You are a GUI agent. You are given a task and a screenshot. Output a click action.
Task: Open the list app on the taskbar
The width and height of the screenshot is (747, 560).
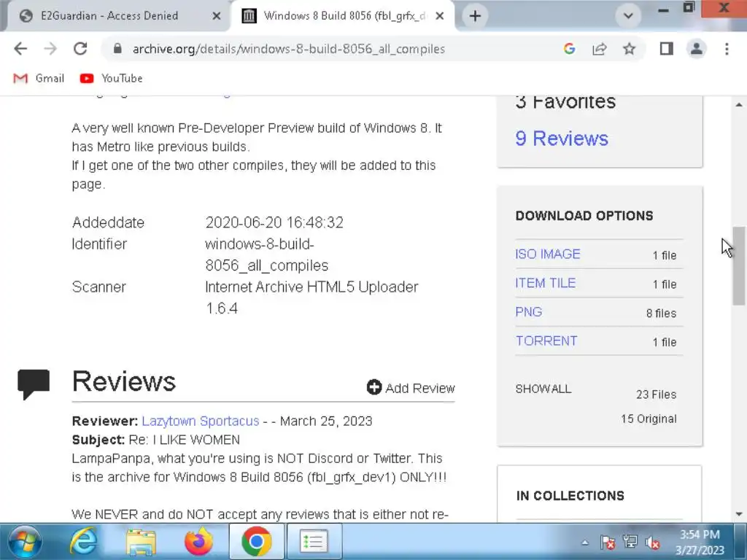tap(314, 542)
